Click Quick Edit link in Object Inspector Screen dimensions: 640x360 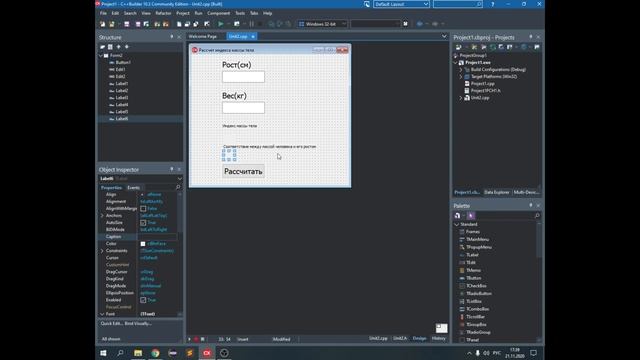(111, 324)
